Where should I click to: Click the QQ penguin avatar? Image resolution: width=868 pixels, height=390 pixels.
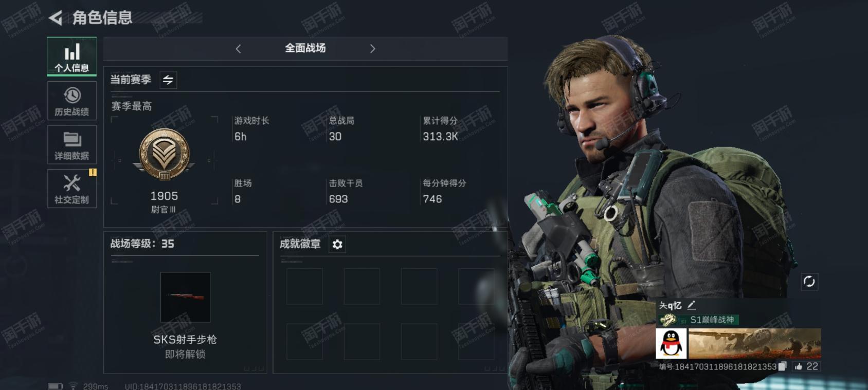(672, 343)
